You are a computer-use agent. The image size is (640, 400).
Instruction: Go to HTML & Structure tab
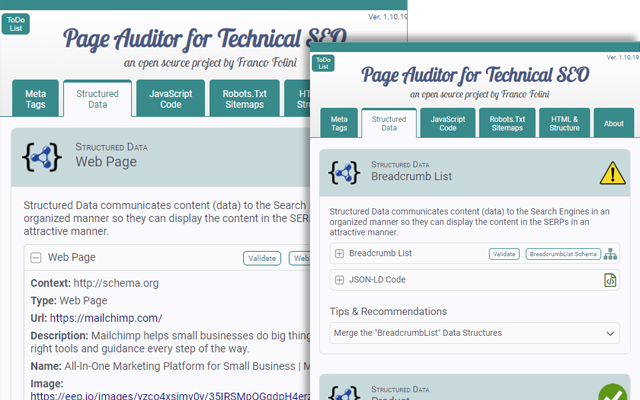click(564, 123)
